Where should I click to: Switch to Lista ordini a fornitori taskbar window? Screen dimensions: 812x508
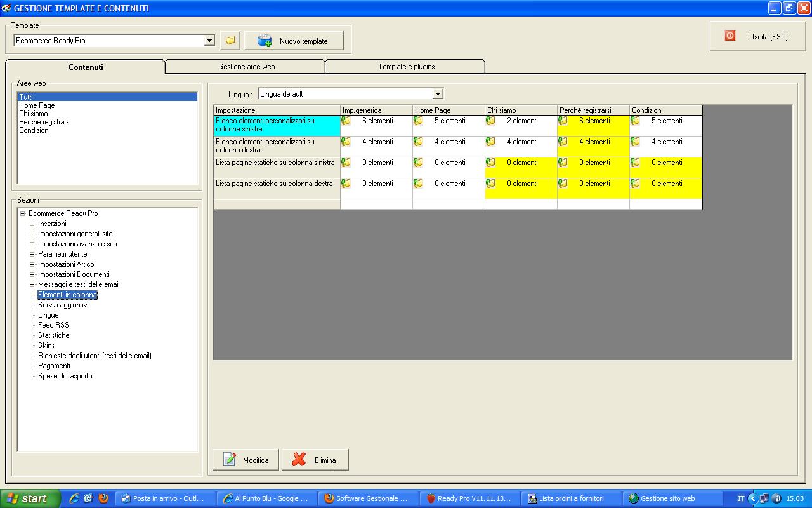point(572,498)
